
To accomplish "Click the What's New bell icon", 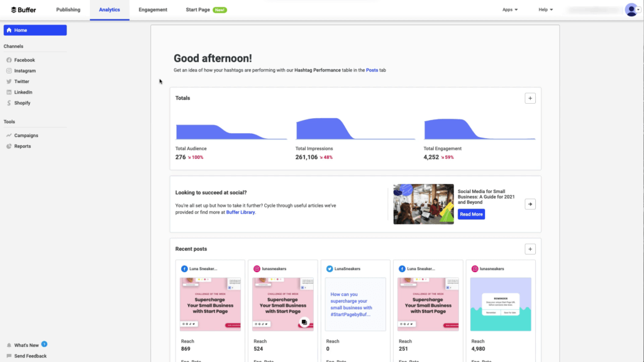I will point(9,345).
